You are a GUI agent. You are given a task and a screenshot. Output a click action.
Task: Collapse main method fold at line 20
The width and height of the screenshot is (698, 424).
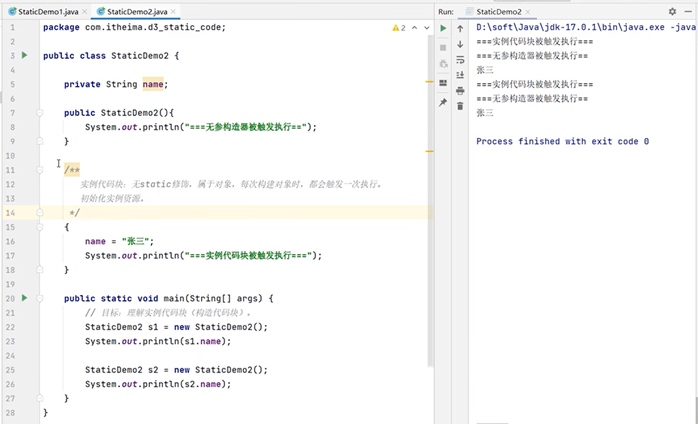(x=40, y=298)
